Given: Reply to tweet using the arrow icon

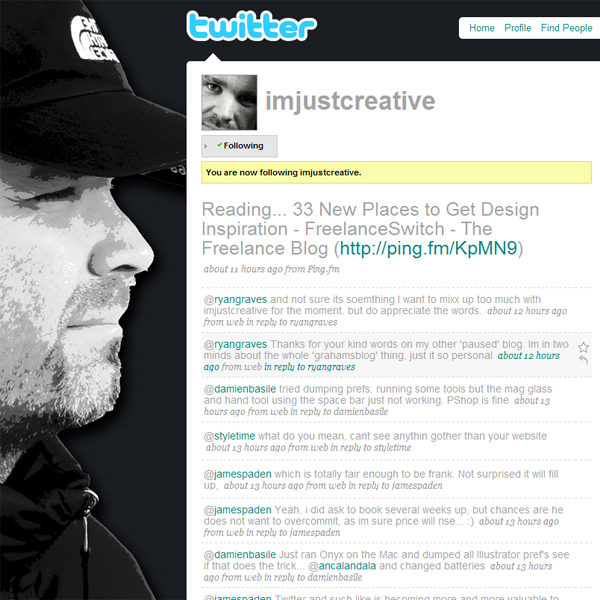Looking at the screenshot, I should click(x=584, y=360).
